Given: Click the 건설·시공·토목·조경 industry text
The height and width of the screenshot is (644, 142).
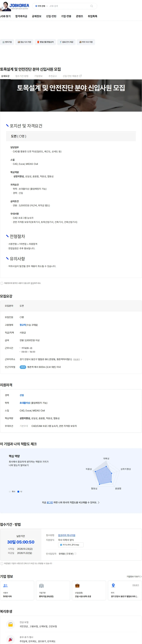Looking at the screenshot, I should click(83, 597).
